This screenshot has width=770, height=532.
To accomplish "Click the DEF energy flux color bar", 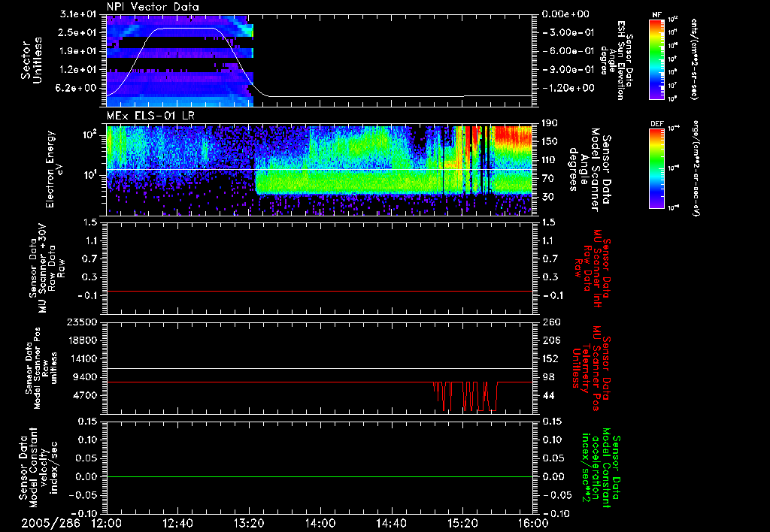I will pyautogui.click(x=657, y=168).
